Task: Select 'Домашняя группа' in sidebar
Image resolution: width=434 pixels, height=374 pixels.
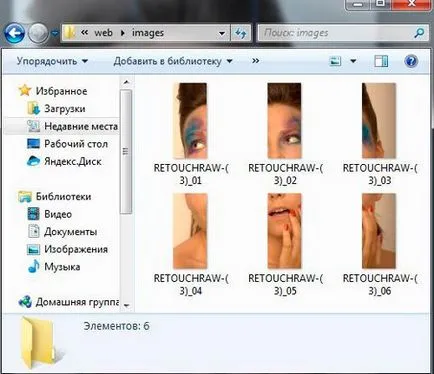Action: [x=77, y=302]
